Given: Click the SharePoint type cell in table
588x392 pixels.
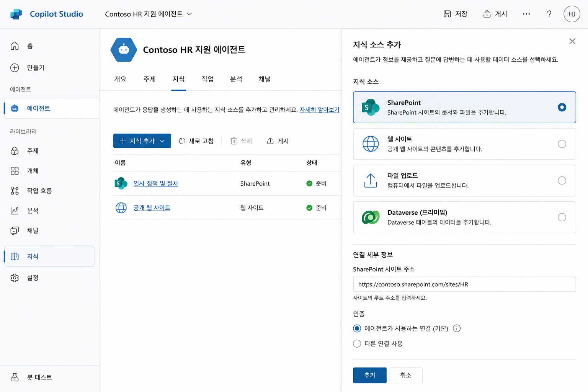Looking at the screenshot, I should [x=255, y=183].
